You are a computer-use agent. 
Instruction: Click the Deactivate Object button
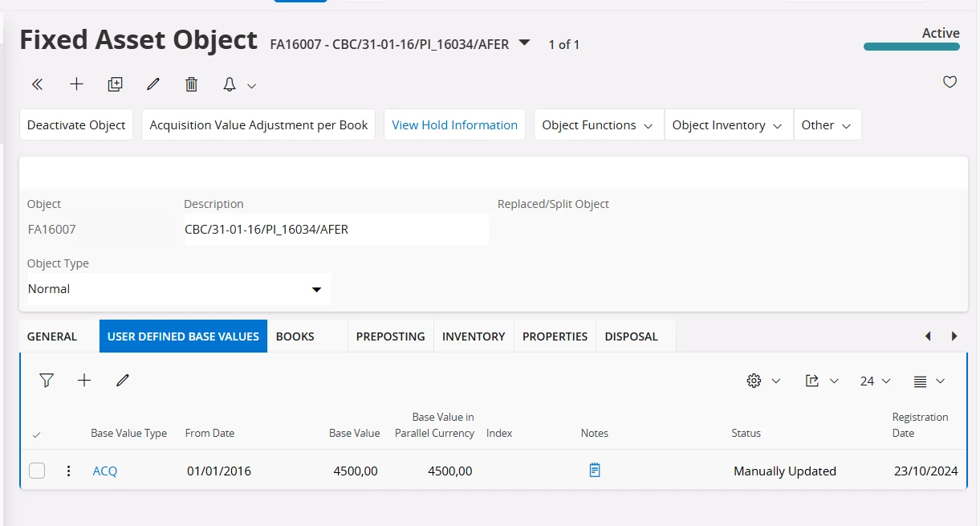75,124
